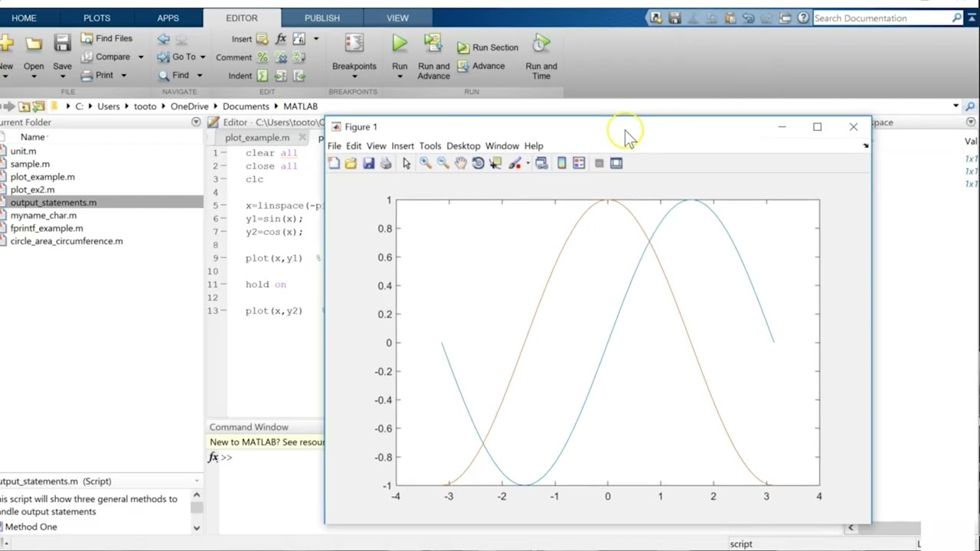Select plot_example.m in Current Folder
Screen dimensions: 980x551
[x=43, y=177]
